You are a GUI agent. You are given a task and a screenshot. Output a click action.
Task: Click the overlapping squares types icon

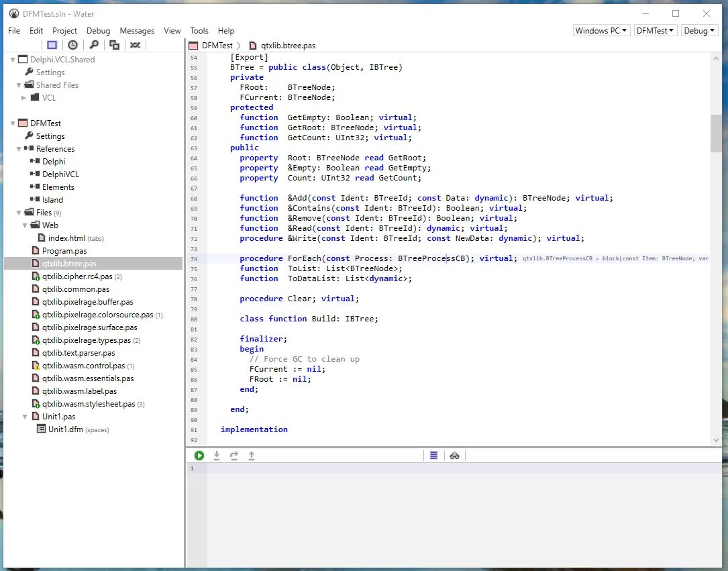click(x=114, y=45)
